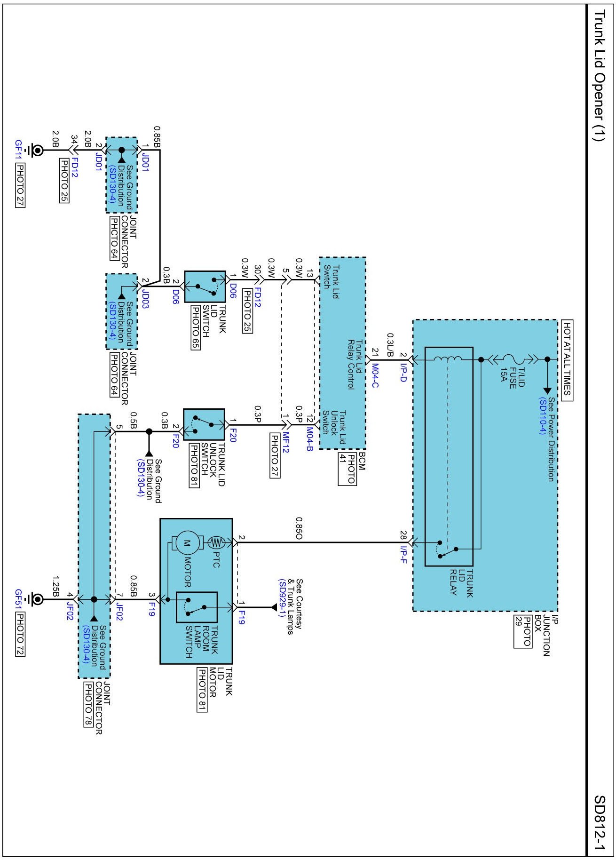Click the SD812-1 page code

(600, 822)
